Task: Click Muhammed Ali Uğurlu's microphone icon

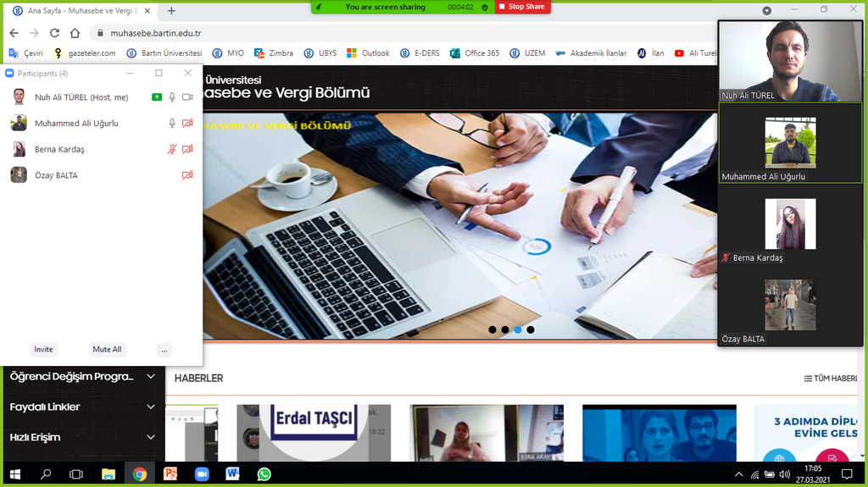Action: (x=172, y=124)
